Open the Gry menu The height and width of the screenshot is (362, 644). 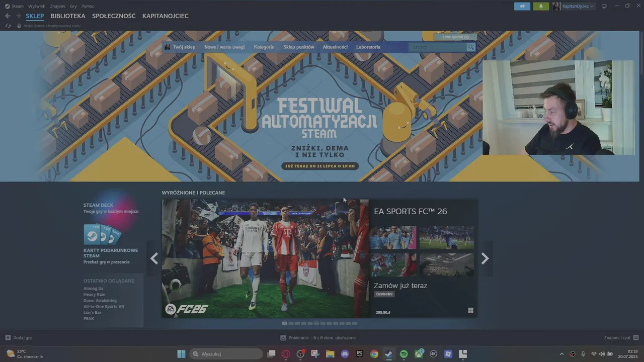coord(73,6)
